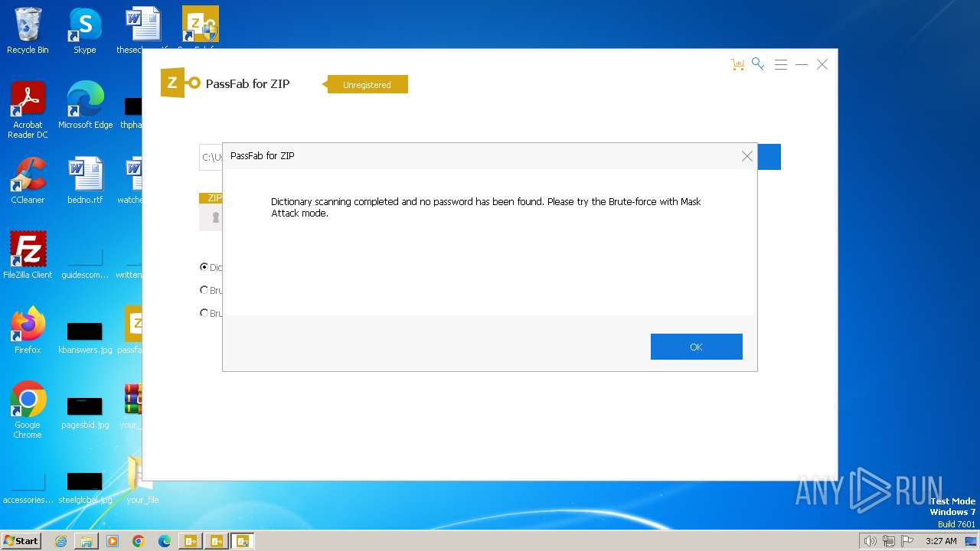This screenshot has height=551, width=980.
Task: Click the key register icon
Action: (x=758, y=64)
